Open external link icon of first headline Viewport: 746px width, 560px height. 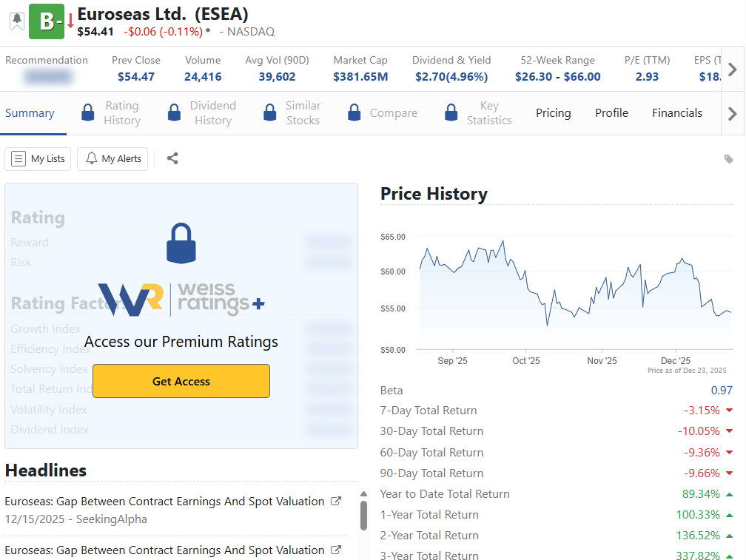point(335,502)
